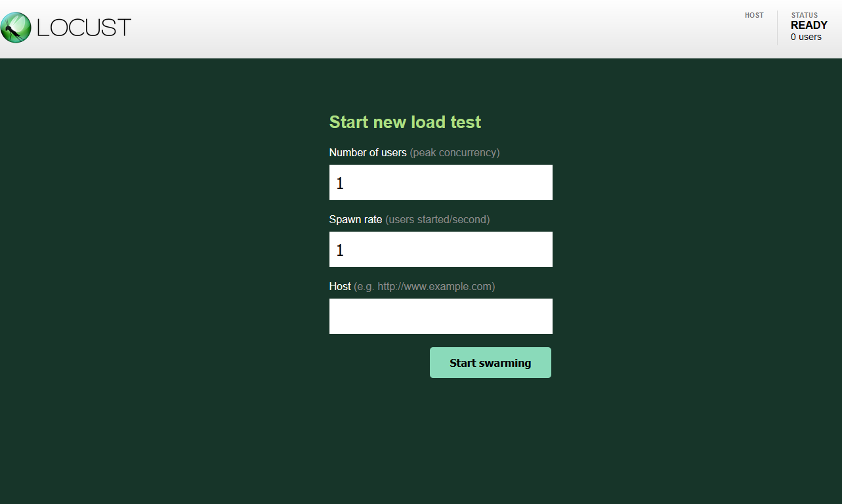The height and width of the screenshot is (504, 842).
Task: Click the empty Host input field
Action: 440,316
